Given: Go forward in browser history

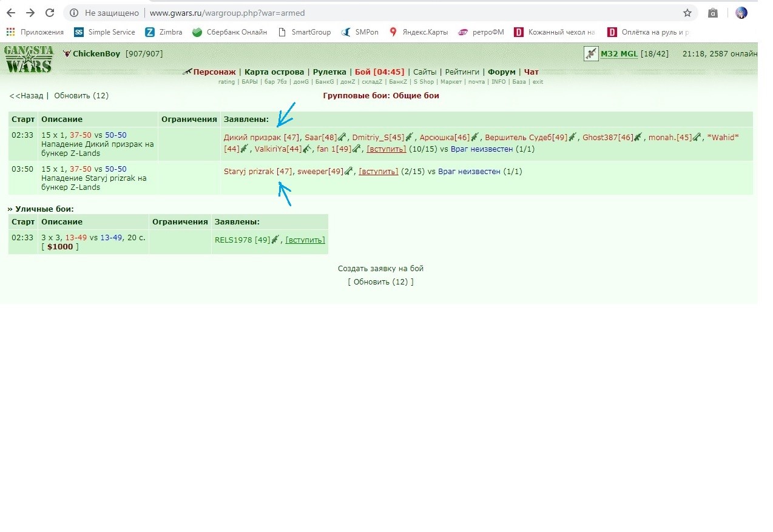Looking at the screenshot, I should pyautogui.click(x=30, y=13).
